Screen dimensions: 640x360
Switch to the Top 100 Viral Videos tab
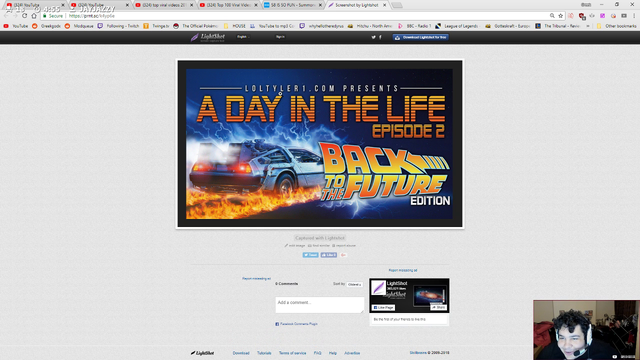click(227, 5)
